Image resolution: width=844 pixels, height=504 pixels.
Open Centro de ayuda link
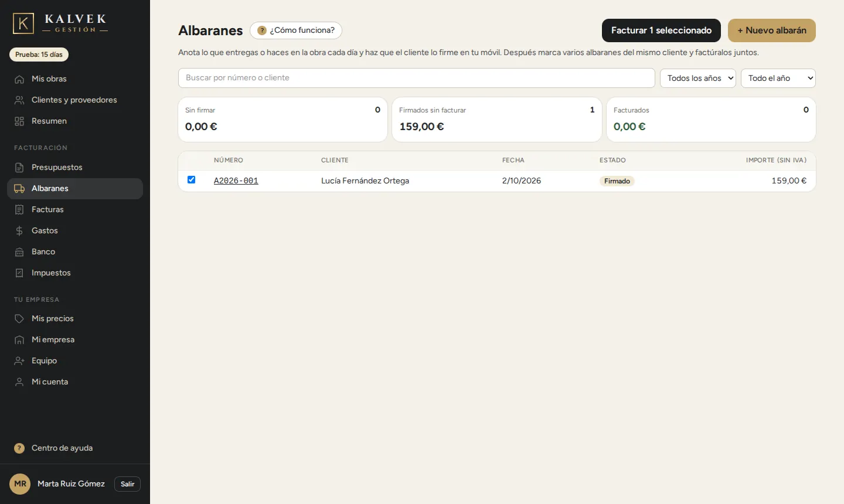[x=75, y=448]
